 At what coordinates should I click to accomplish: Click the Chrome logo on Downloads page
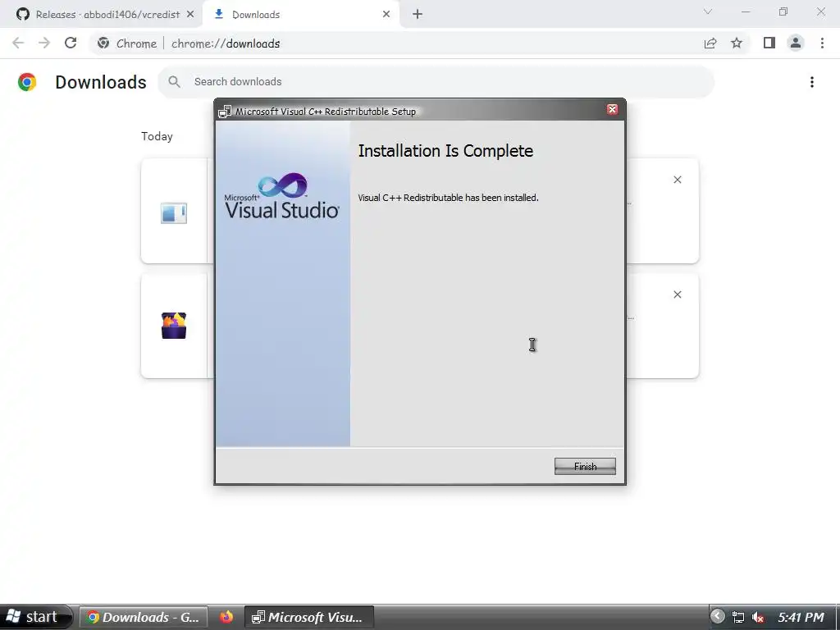pos(27,82)
